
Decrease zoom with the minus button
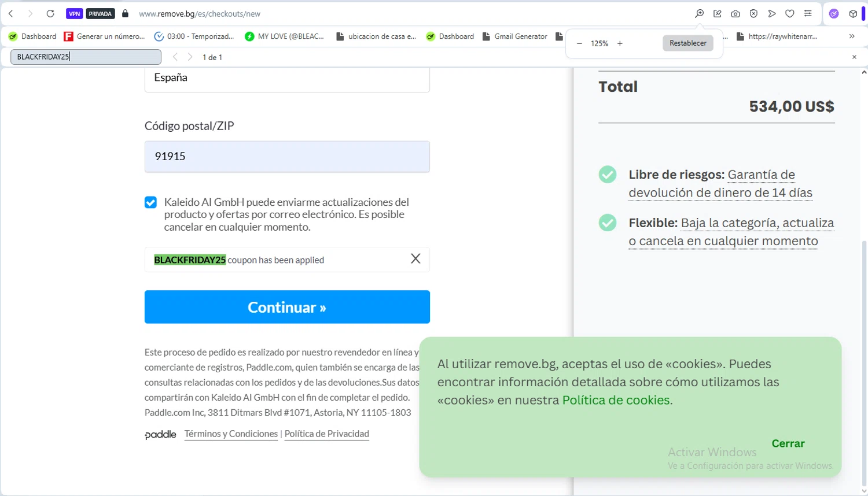tap(579, 43)
